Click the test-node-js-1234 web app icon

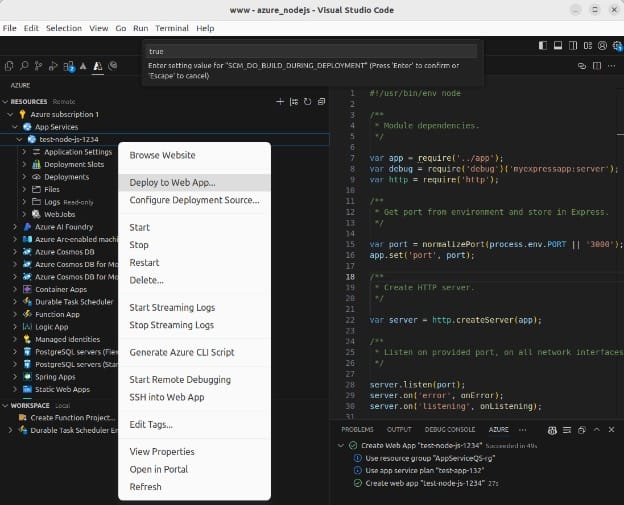tap(32, 139)
